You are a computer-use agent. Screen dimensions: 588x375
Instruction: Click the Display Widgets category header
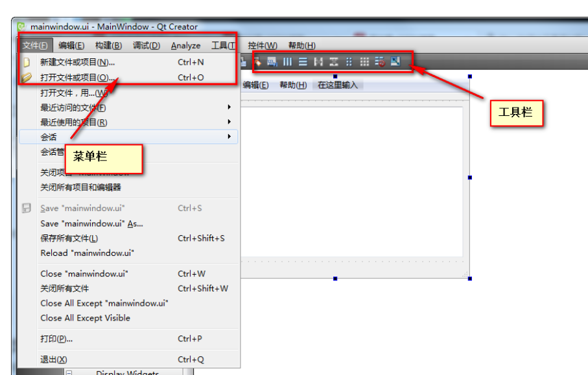[128, 372]
